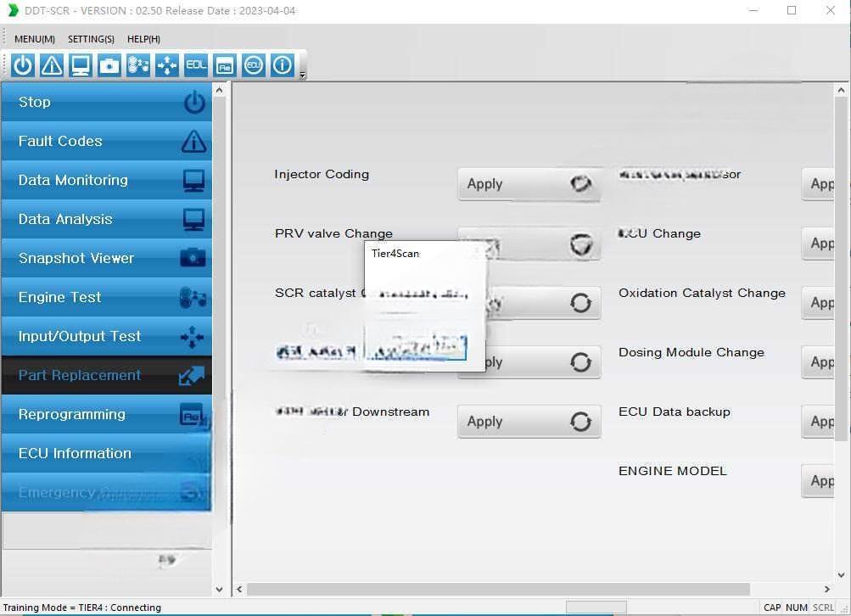Click the sidebar scroll down arrow
Screen dimensions: 851x616
coord(220,589)
